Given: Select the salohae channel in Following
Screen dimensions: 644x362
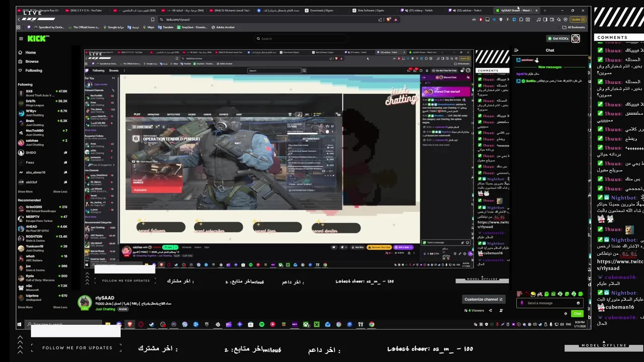Looking at the screenshot, I should click(x=43, y=142).
